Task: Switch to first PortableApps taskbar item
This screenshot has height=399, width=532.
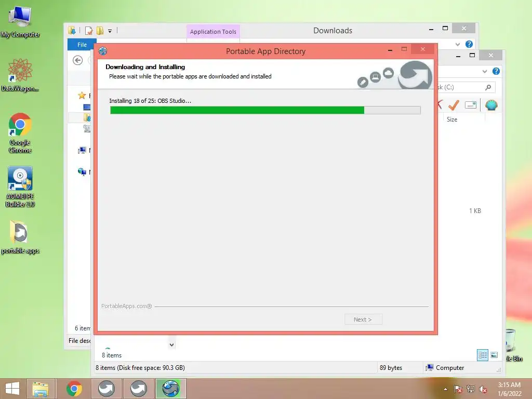Action: (x=107, y=389)
